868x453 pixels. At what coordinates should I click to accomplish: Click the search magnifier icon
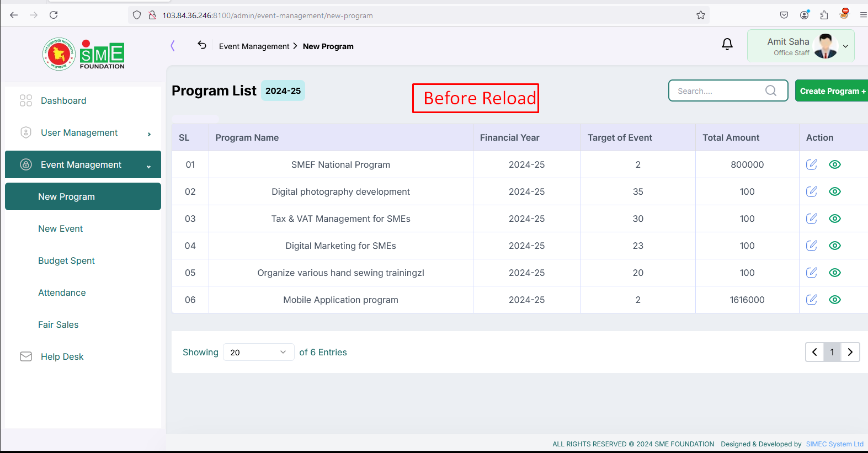pos(771,90)
